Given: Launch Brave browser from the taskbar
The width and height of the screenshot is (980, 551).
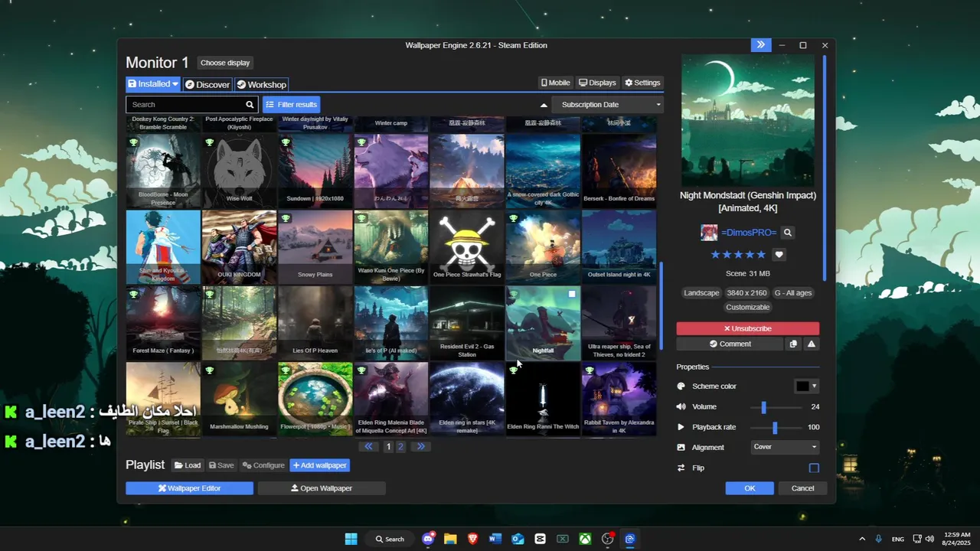Looking at the screenshot, I should click(472, 539).
